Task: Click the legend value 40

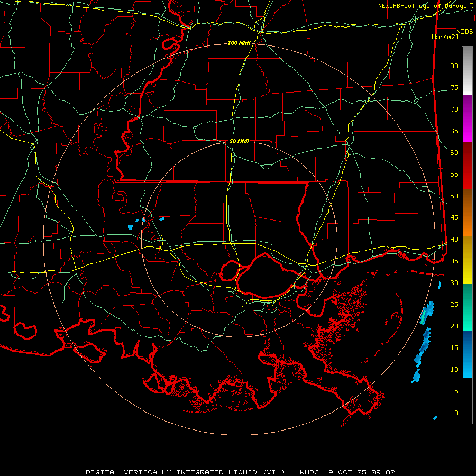Action: [454, 240]
